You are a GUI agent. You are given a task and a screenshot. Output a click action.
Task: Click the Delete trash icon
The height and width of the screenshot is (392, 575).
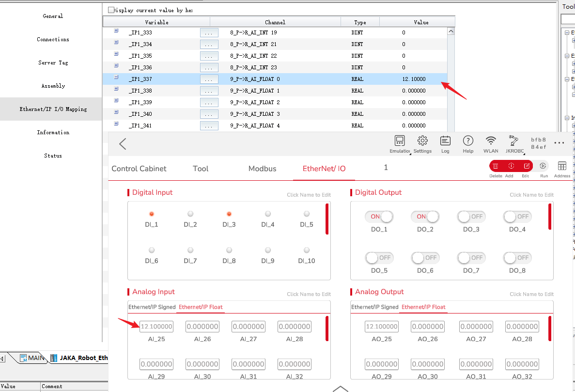pyautogui.click(x=496, y=166)
